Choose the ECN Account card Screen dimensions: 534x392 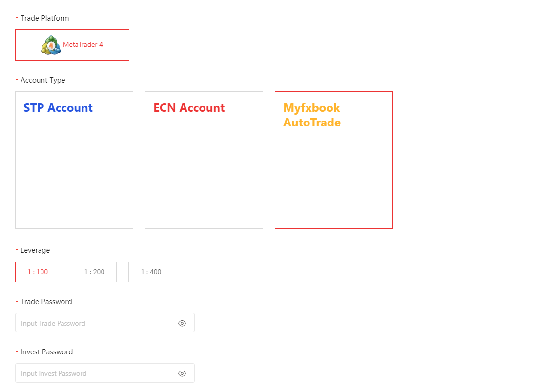204,160
